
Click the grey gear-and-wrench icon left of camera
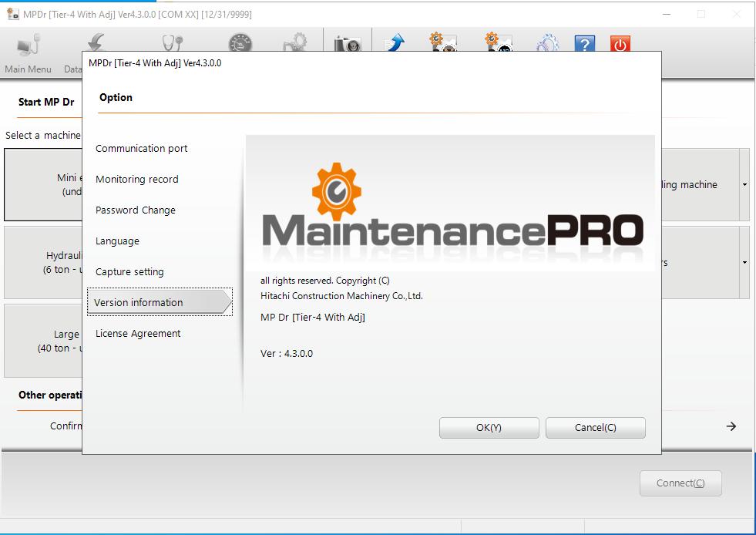tap(295, 42)
